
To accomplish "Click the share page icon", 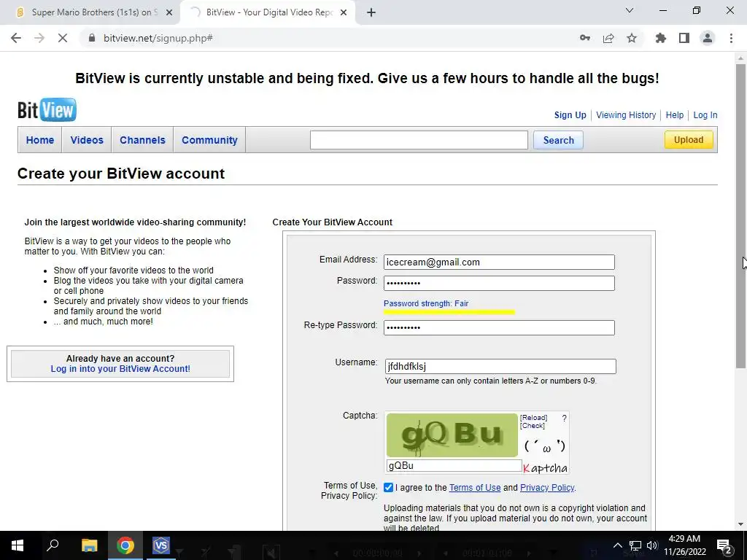I will point(608,38).
